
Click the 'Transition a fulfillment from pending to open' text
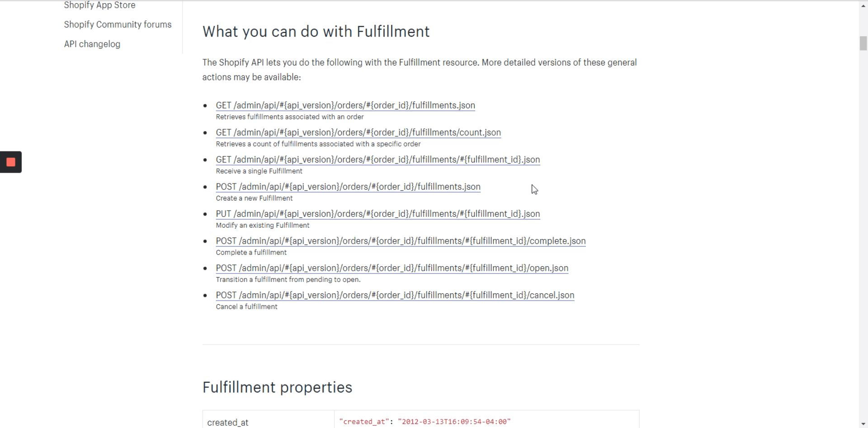288,280
